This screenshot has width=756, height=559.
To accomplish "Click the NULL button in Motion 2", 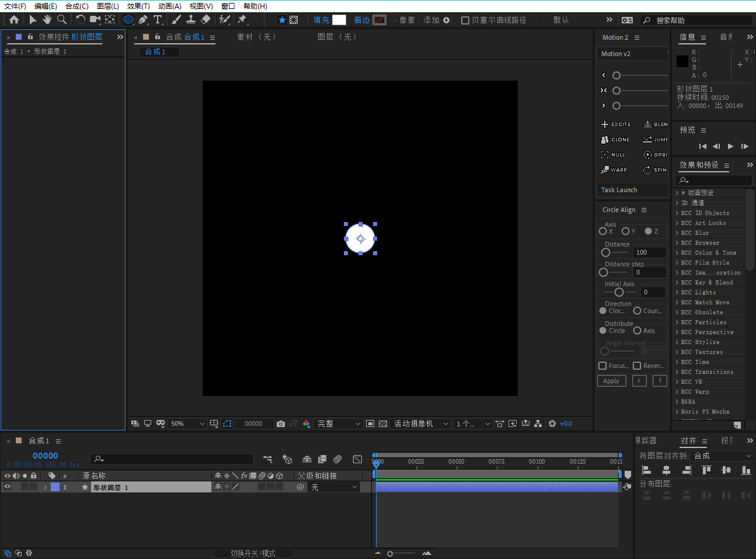I will 613,155.
